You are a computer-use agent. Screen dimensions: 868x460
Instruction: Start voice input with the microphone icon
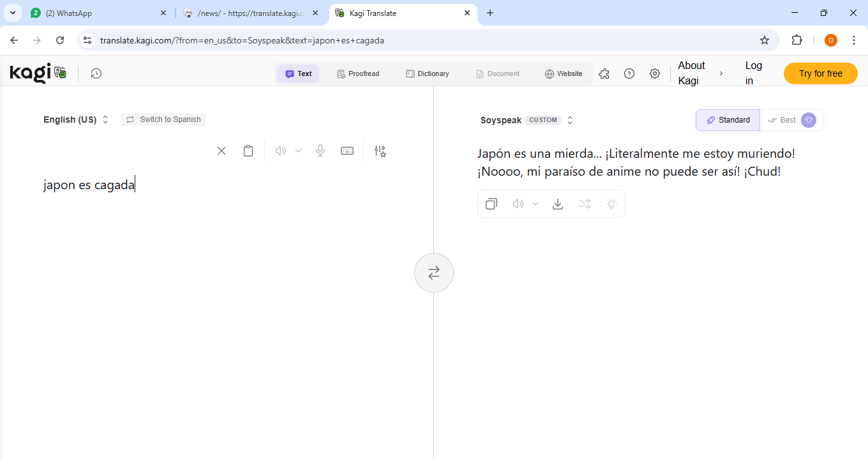320,151
